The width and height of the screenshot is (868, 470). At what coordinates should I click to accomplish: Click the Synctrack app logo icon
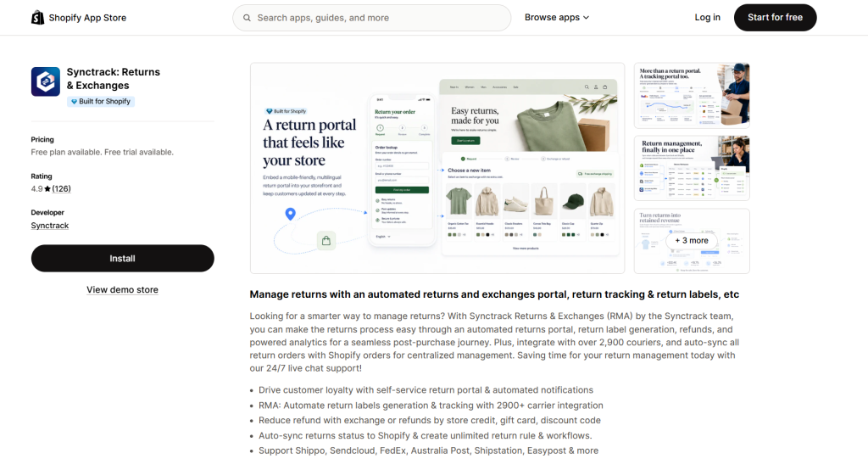tap(46, 81)
